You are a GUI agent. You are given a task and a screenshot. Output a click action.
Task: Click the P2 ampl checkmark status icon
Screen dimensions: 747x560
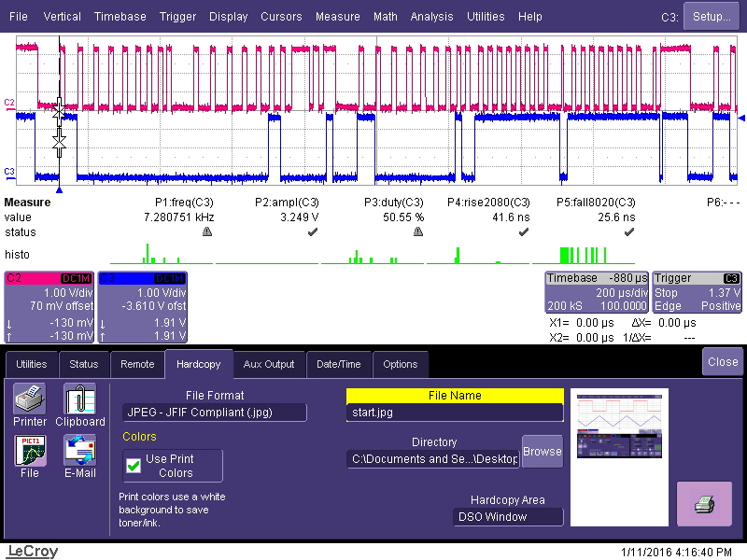tap(313, 231)
